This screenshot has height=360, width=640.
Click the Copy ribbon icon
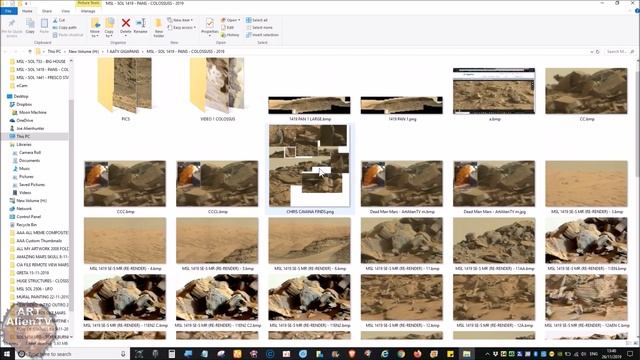pos(30,23)
